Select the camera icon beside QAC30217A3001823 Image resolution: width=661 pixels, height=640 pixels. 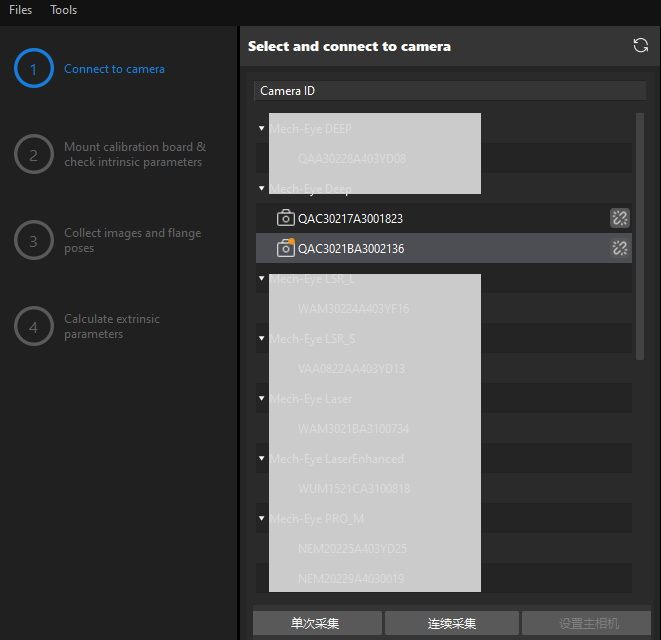click(285, 218)
